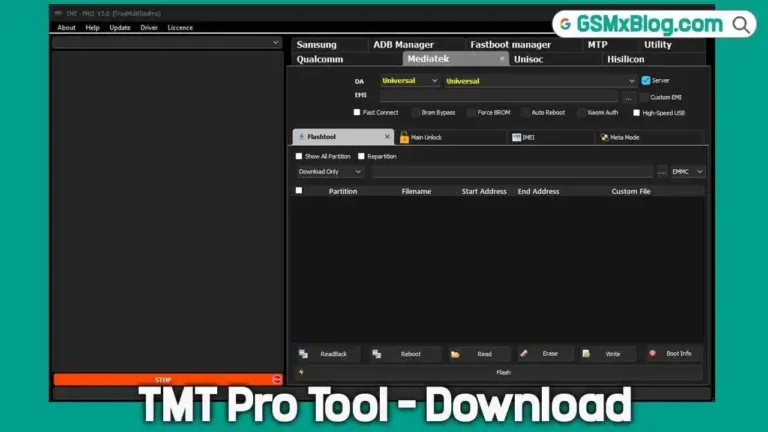
Task: Click the stop icon on orange bar
Action: pos(277,380)
